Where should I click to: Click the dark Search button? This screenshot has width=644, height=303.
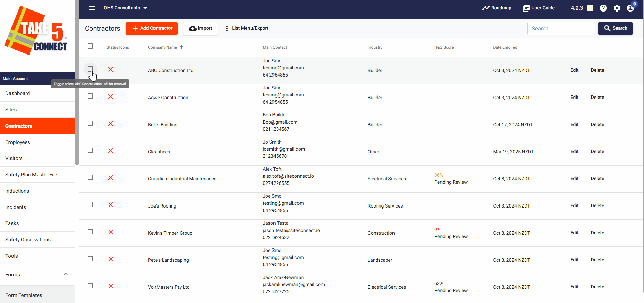[x=615, y=28]
